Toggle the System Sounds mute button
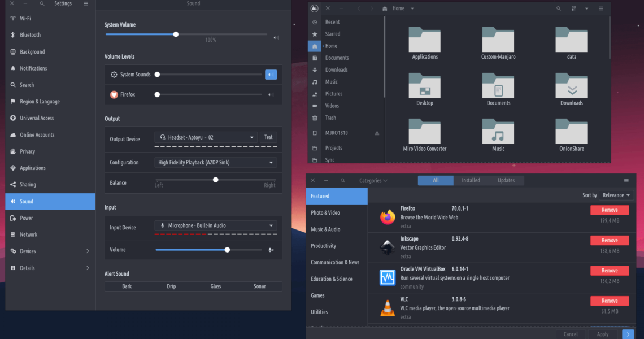Viewport: 644px width, 339px height. [271, 75]
